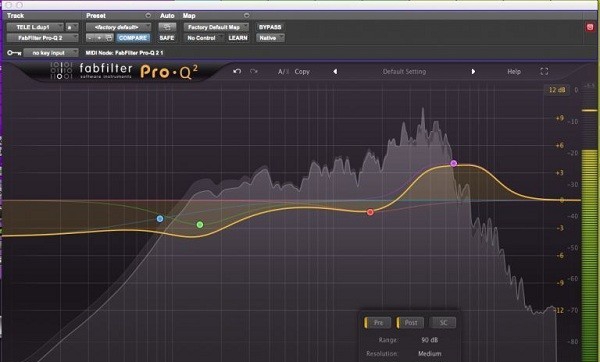Enter full screen mode
The height and width of the screenshot is (362, 600).
click(544, 72)
